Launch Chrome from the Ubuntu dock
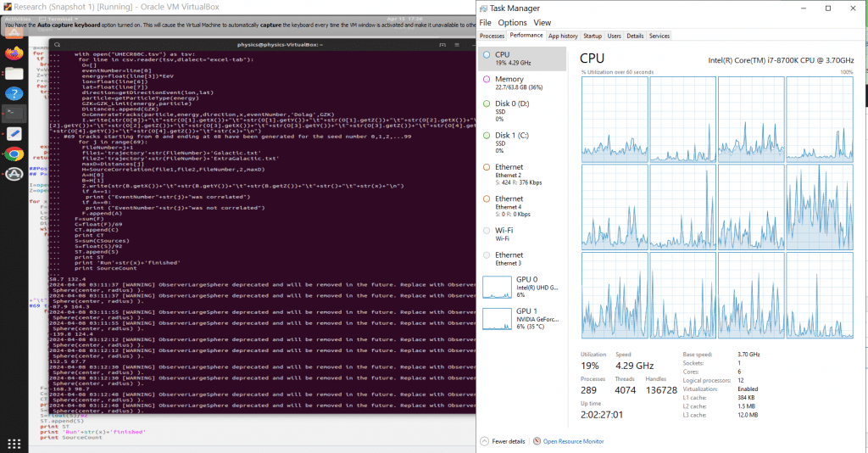 tap(14, 154)
